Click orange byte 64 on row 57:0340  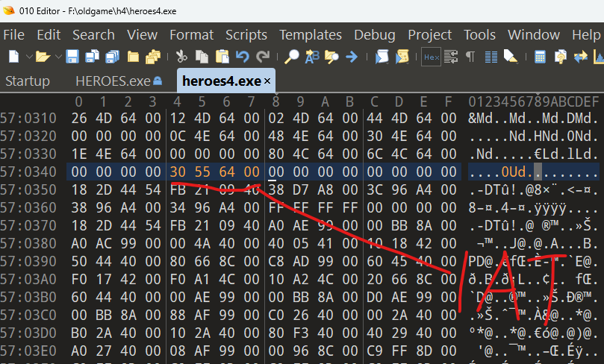[x=227, y=172]
